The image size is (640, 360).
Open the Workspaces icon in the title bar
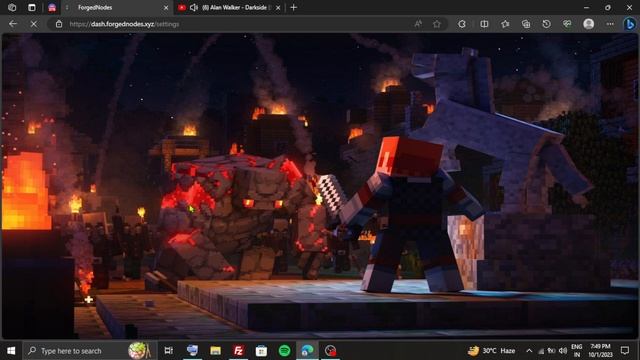[x=12, y=7]
